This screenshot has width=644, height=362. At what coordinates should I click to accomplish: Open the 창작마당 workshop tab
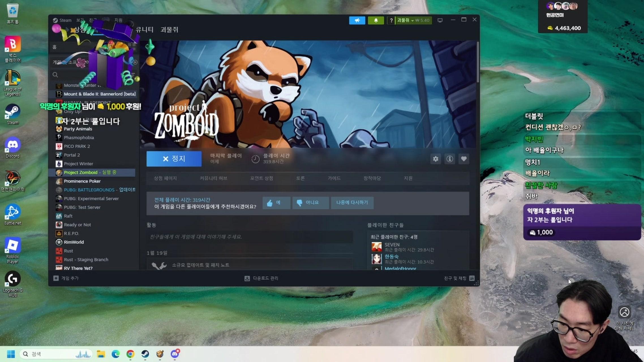pos(372,178)
